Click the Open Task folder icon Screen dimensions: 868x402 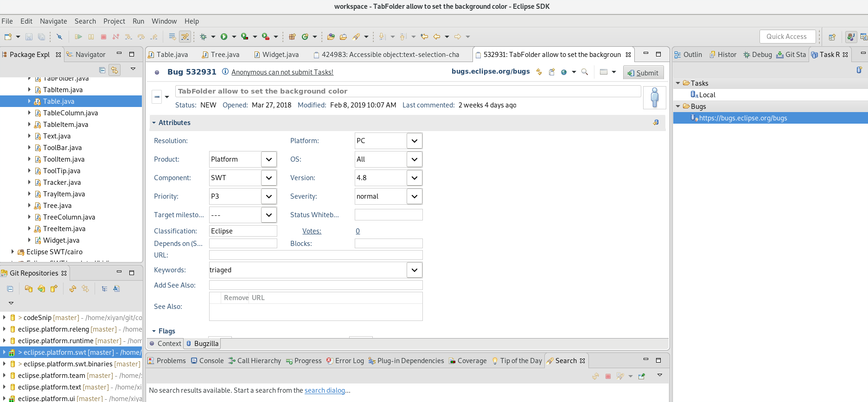tap(343, 37)
